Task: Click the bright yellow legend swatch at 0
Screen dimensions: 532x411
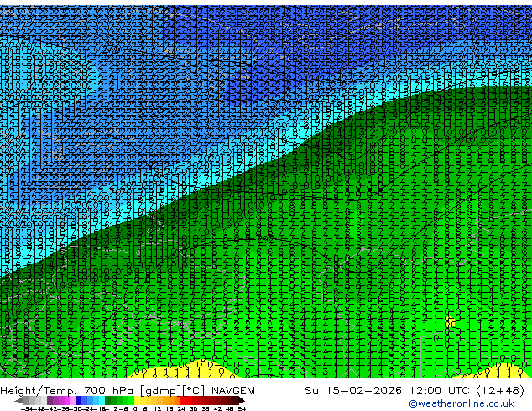Action: 137,400
